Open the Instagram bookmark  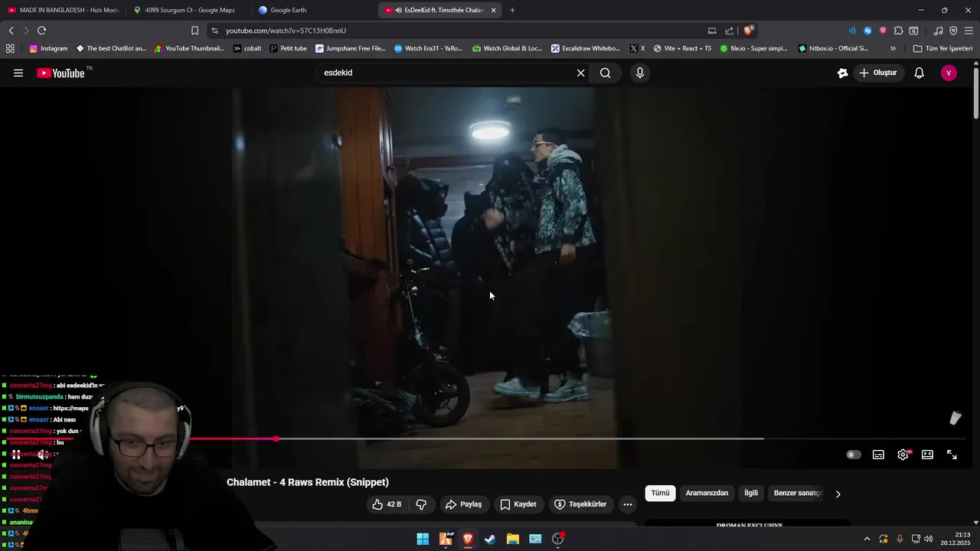click(48, 48)
